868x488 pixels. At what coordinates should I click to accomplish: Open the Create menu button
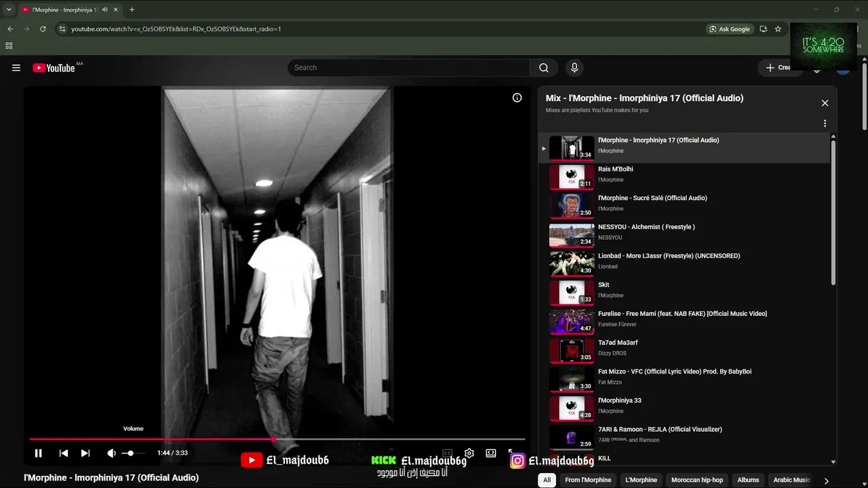coord(778,68)
